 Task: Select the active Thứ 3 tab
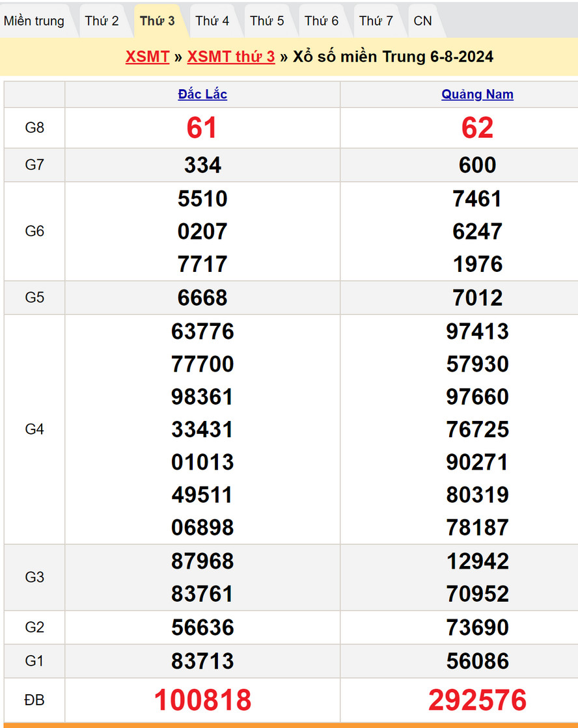158,21
